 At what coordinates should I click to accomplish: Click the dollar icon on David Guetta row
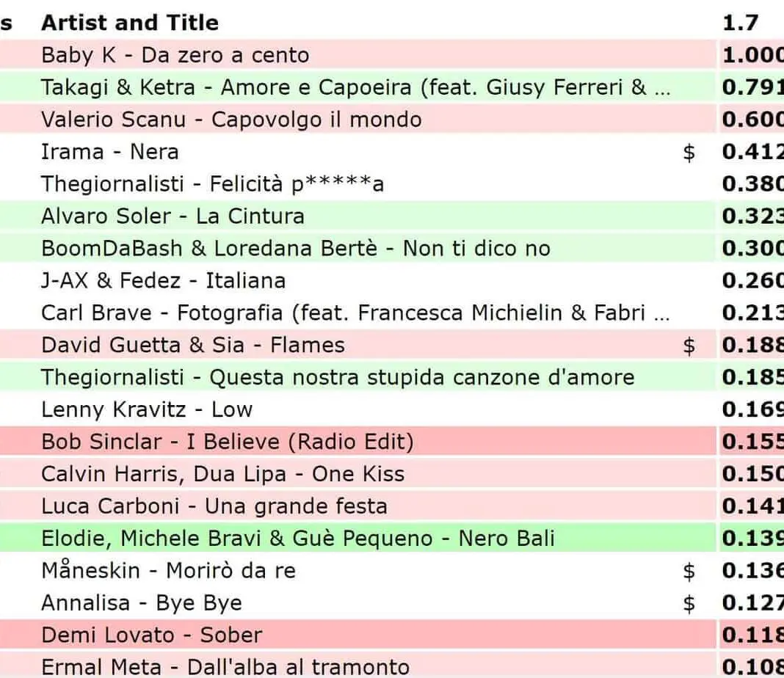coord(689,346)
